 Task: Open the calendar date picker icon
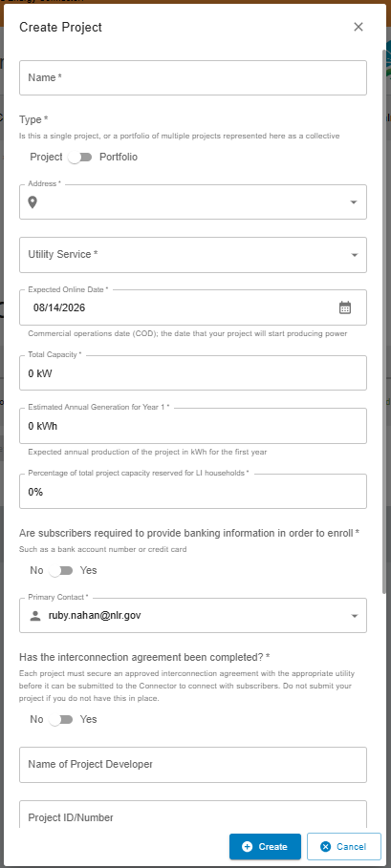tap(345, 307)
